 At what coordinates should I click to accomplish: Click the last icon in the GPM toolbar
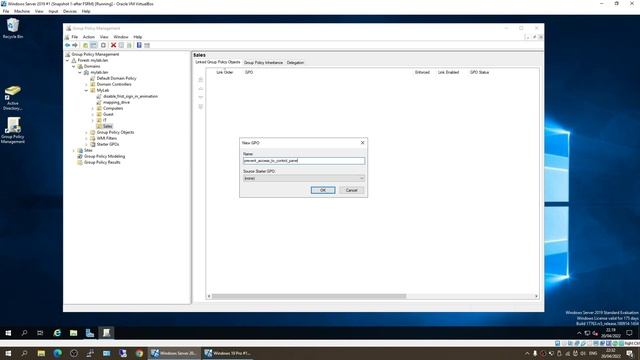pos(147,45)
